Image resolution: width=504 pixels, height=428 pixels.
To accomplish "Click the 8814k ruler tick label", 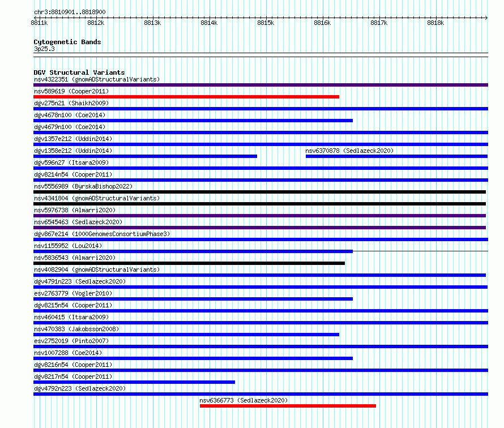I will tap(209, 23).
